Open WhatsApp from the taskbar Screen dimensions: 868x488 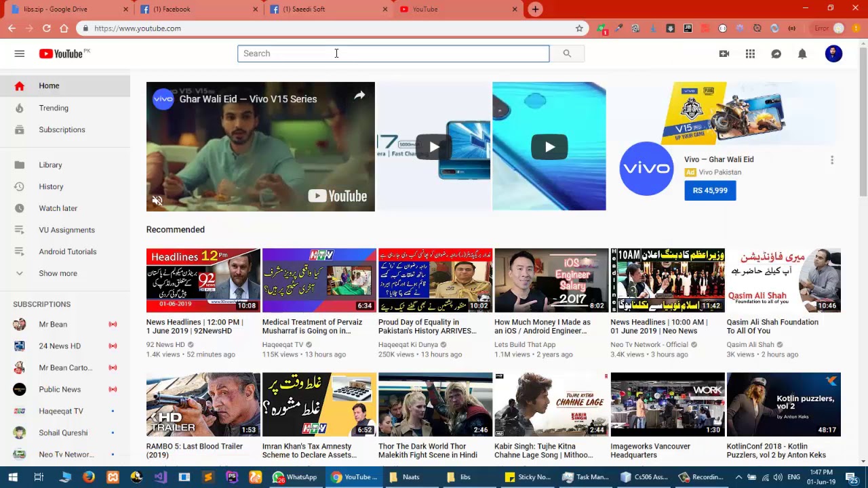[295, 477]
